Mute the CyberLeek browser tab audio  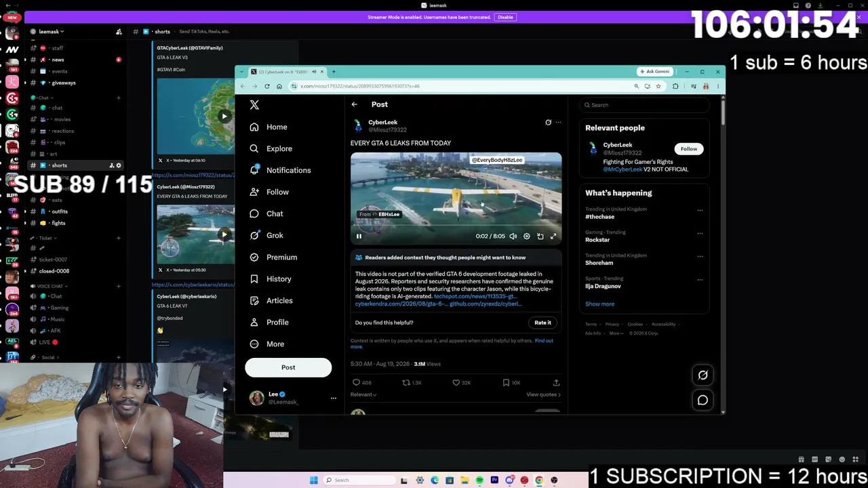pyautogui.click(x=314, y=72)
